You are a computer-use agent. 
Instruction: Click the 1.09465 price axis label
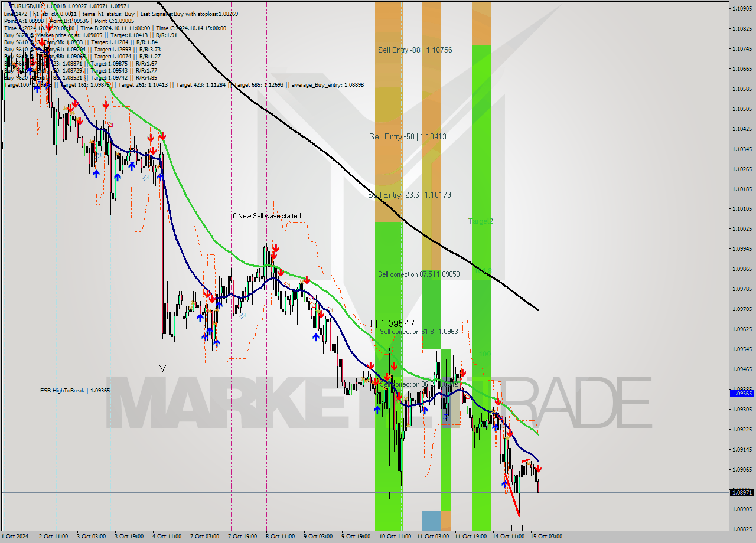coord(742,369)
